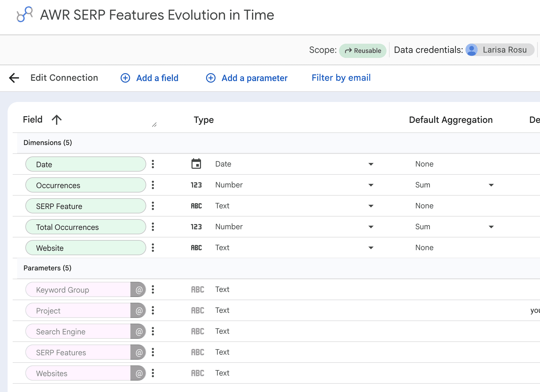The image size is (540, 392).
Task: Click the Parameters (5) section header
Action: coord(47,268)
